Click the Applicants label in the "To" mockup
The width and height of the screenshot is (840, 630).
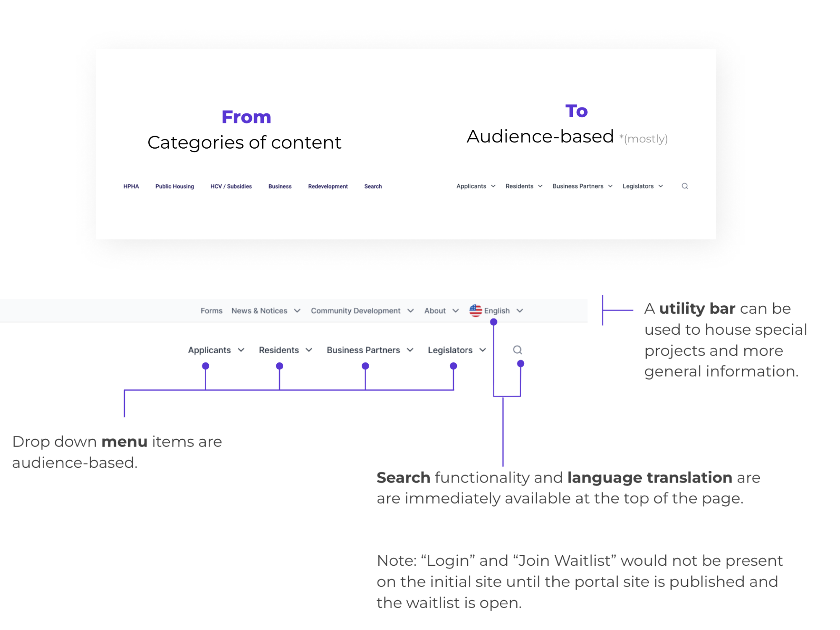pyautogui.click(x=471, y=186)
